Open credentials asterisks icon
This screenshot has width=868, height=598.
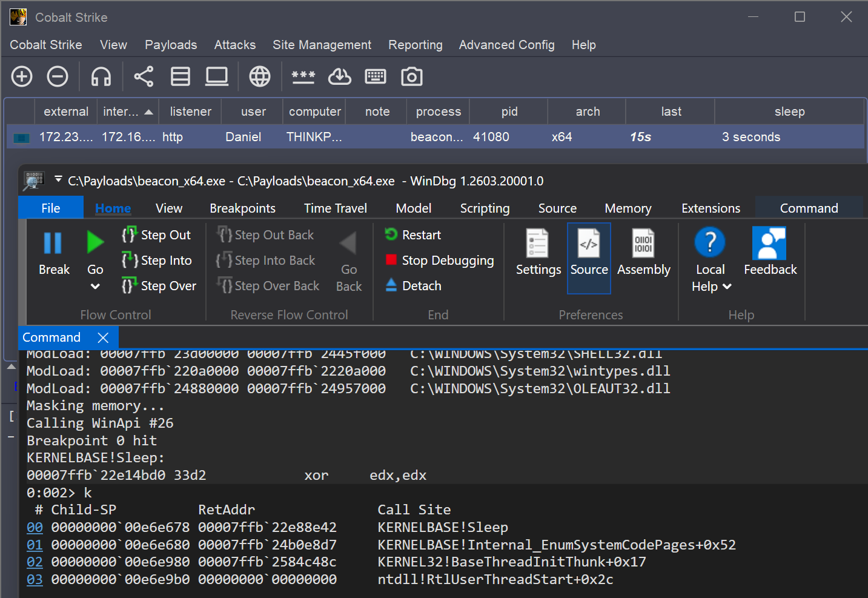point(303,77)
